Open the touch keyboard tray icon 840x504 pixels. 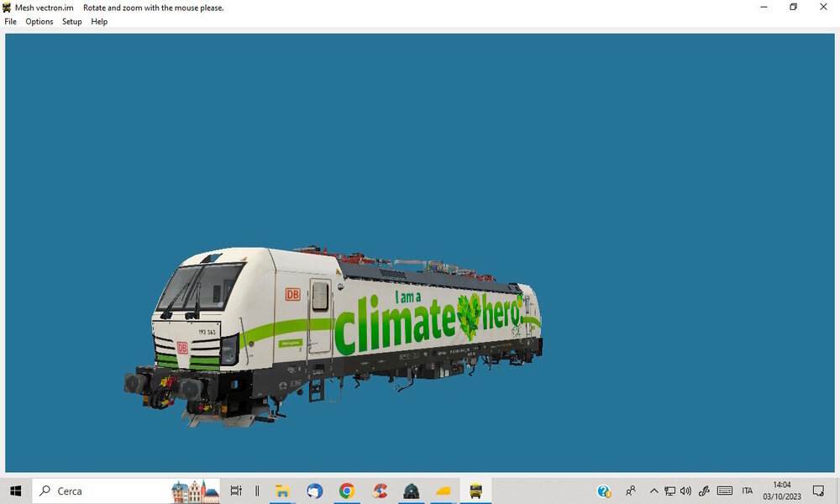[725, 491]
